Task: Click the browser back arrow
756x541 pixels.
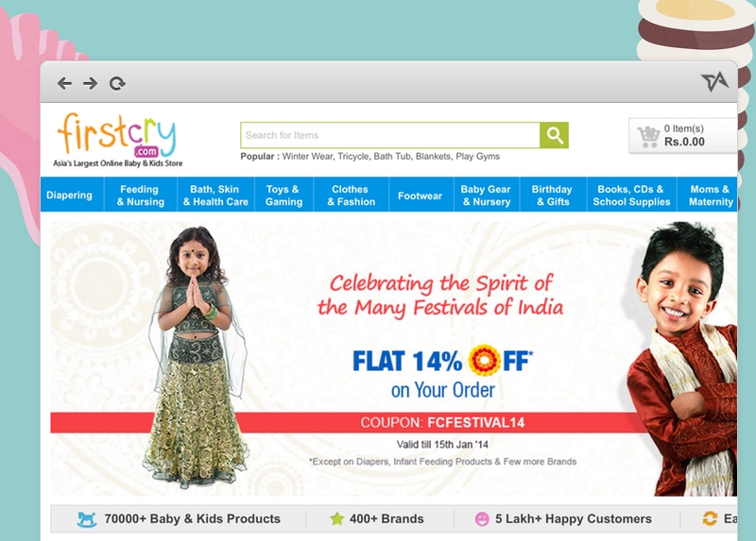Action: pos(64,83)
